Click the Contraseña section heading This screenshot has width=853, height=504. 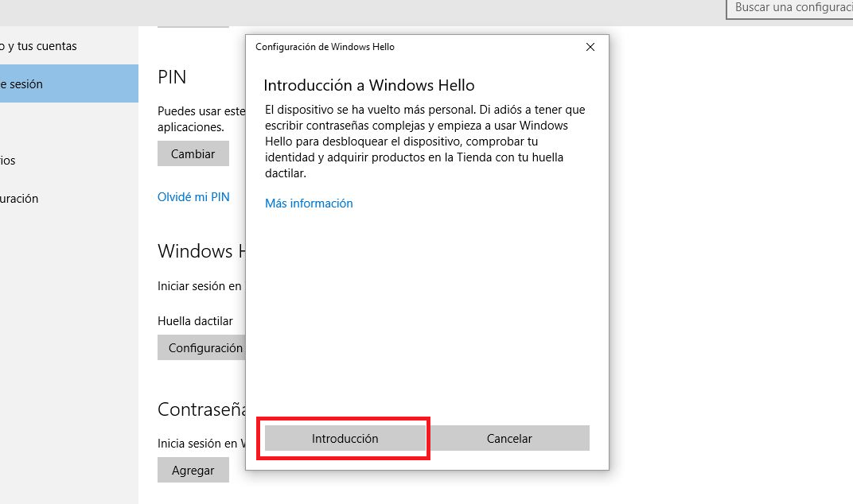pyautogui.click(x=202, y=409)
